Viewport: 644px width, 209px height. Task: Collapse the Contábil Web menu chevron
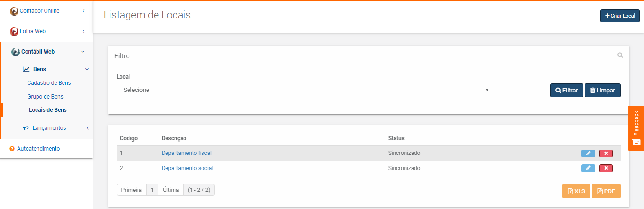click(x=83, y=52)
